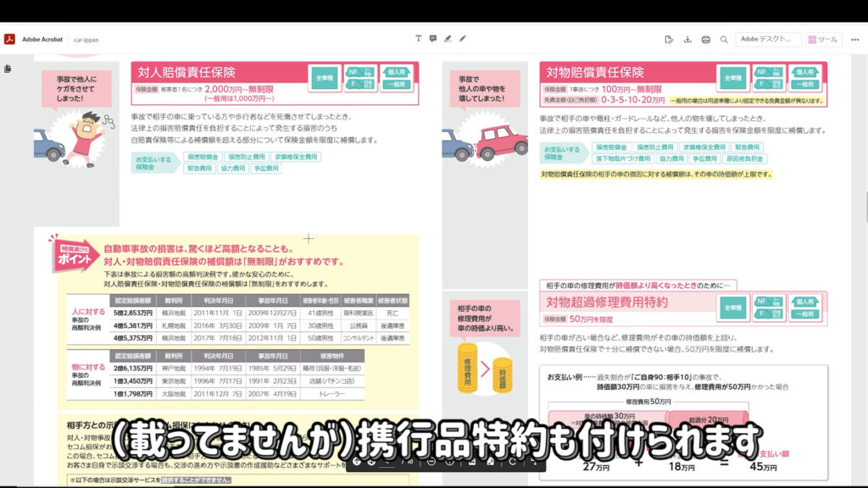This screenshot has height=488, width=868.
Task: Download the PDF file
Action: pyautogui.click(x=687, y=39)
